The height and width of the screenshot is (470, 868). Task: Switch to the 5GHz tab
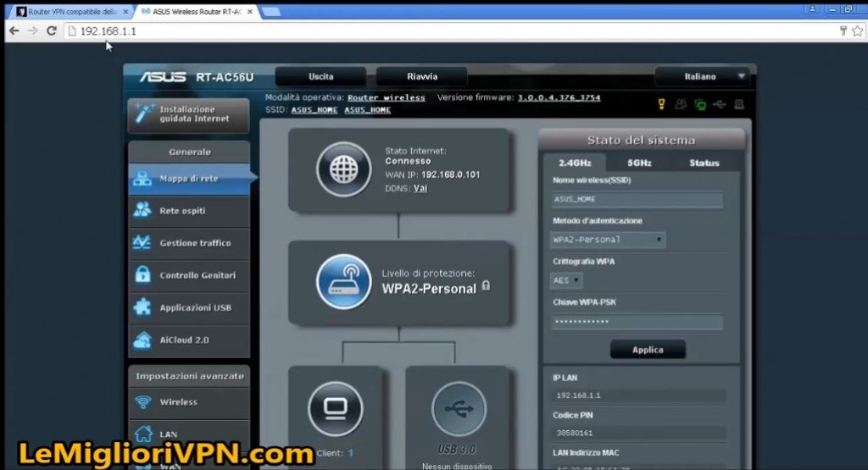pyautogui.click(x=639, y=163)
